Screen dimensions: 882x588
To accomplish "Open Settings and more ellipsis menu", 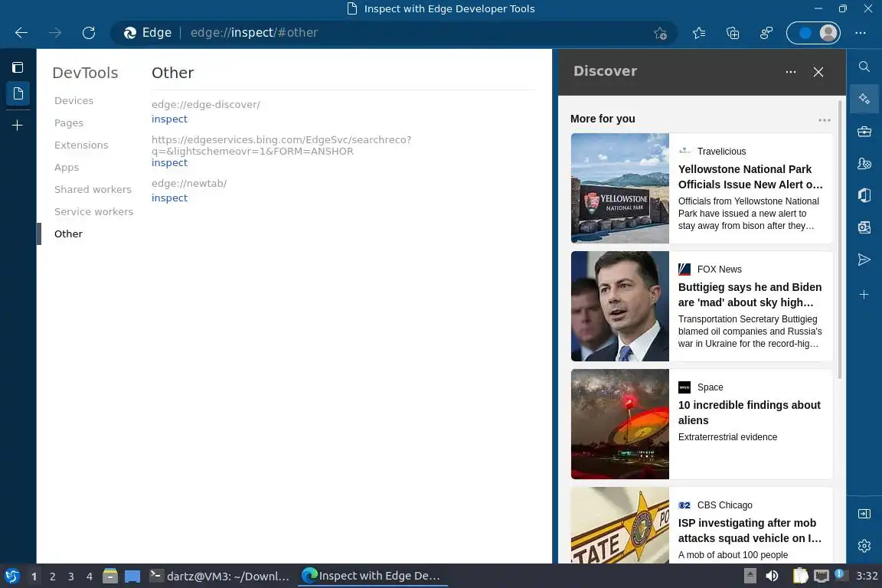I will (861, 33).
